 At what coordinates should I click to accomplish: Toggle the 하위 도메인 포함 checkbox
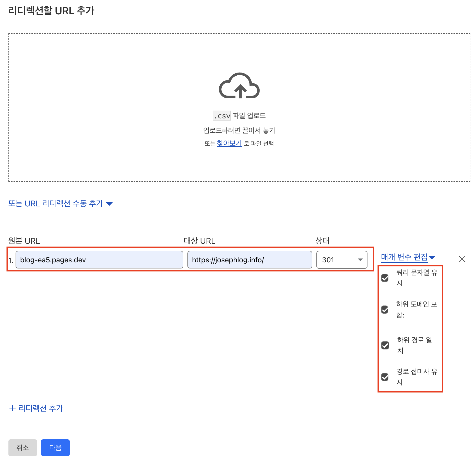(x=385, y=310)
